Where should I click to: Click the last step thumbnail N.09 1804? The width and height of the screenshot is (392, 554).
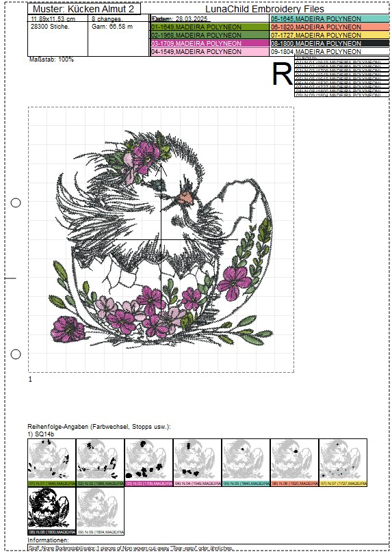(x=101, y=511)
